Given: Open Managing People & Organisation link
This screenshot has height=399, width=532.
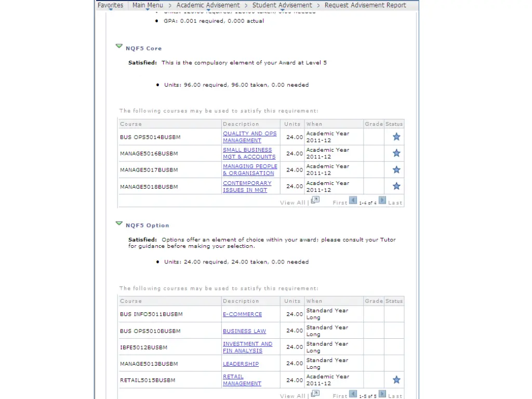Looking at the screenshot, I should (250, 170).
